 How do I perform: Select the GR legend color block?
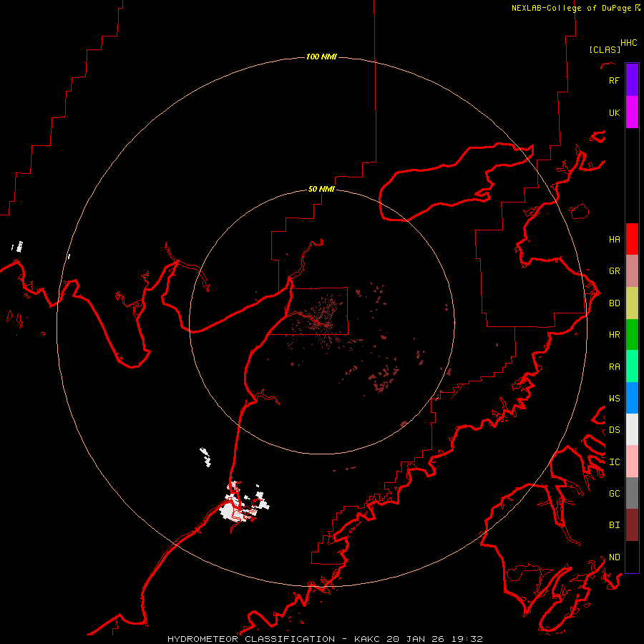[632, 270]
